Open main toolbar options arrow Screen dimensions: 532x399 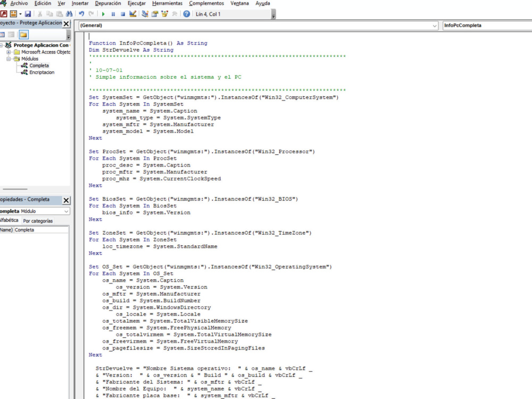point(273,14)
